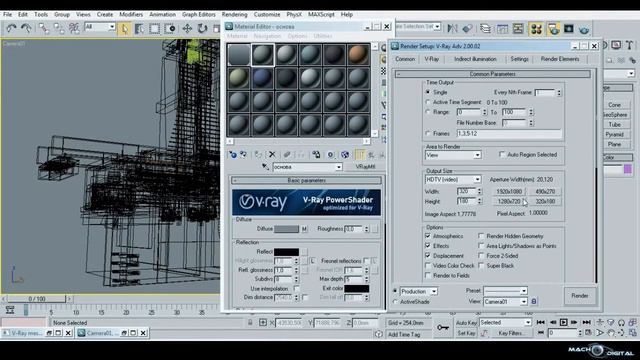The image size is (640, 360).
Task: Click the Put to Library icon
Action: 316,154
